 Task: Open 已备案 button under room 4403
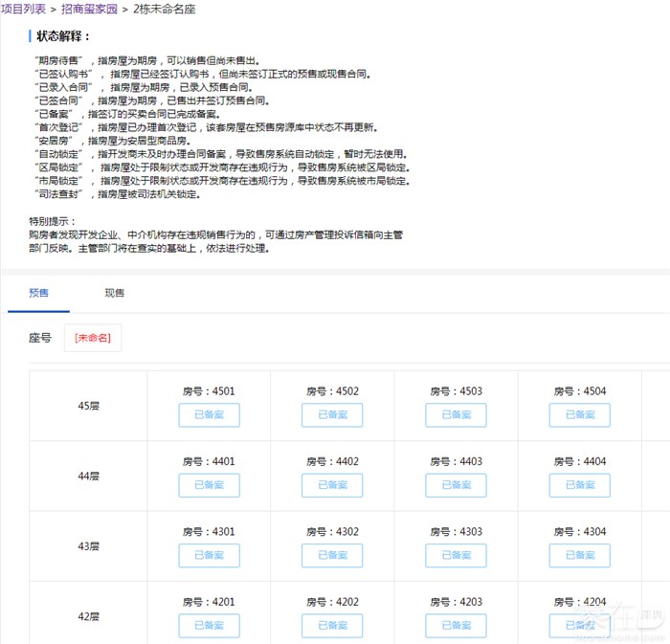click(x=456, y=485)
